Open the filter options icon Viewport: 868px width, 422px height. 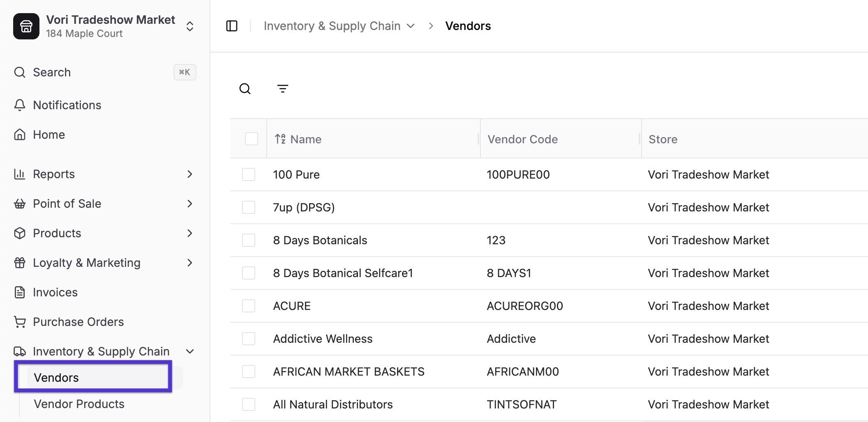pos(282,89)
